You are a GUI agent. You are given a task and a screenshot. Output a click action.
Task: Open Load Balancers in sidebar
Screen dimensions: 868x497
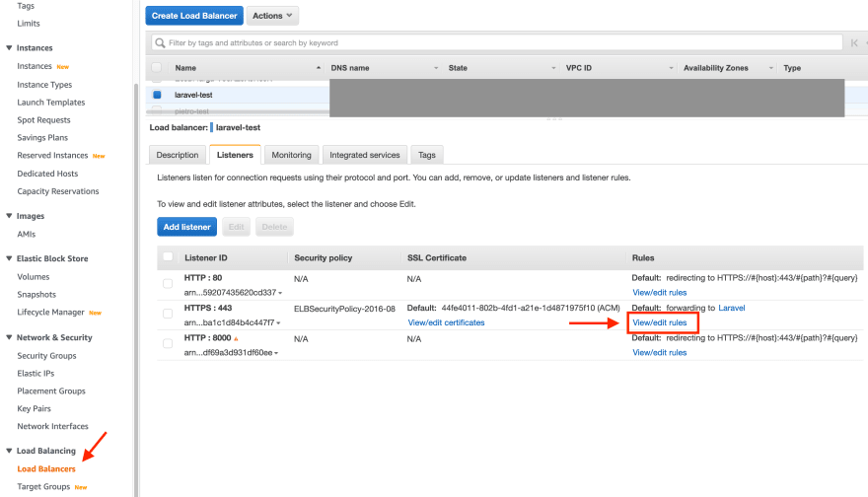click(46, 468)
